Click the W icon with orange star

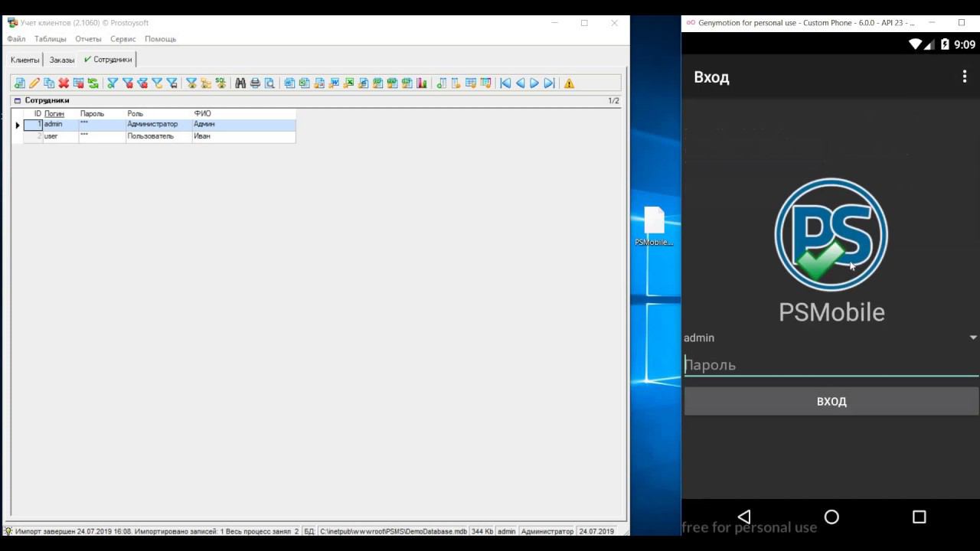[x=334, y=83]
